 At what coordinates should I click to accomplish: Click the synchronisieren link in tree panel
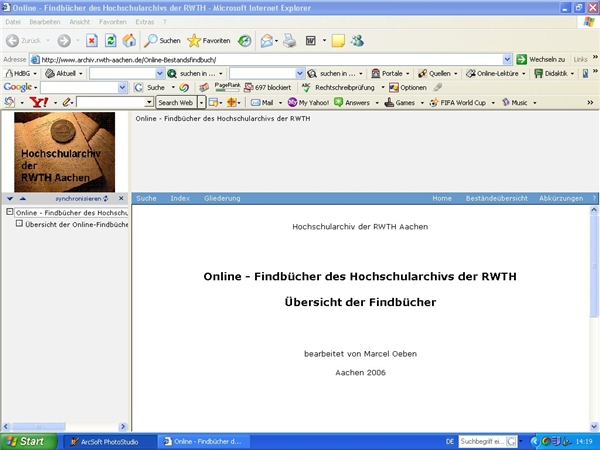82,199
